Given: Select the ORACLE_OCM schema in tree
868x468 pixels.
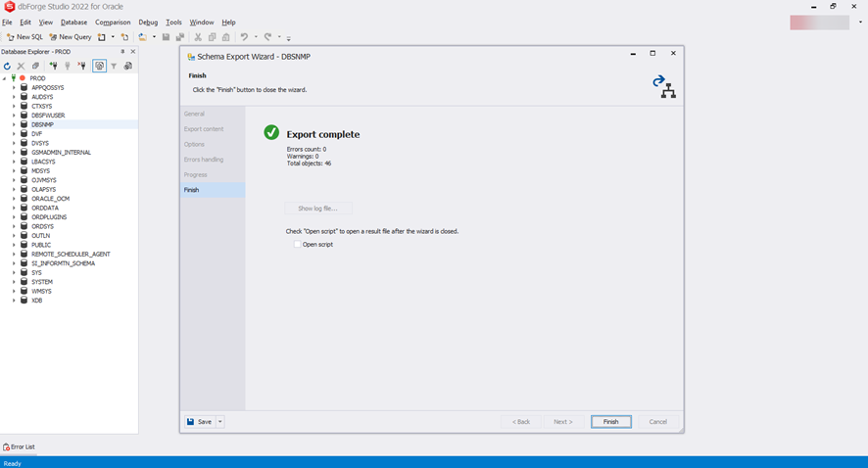Looking at the screenshot, I should coord(50,199).
